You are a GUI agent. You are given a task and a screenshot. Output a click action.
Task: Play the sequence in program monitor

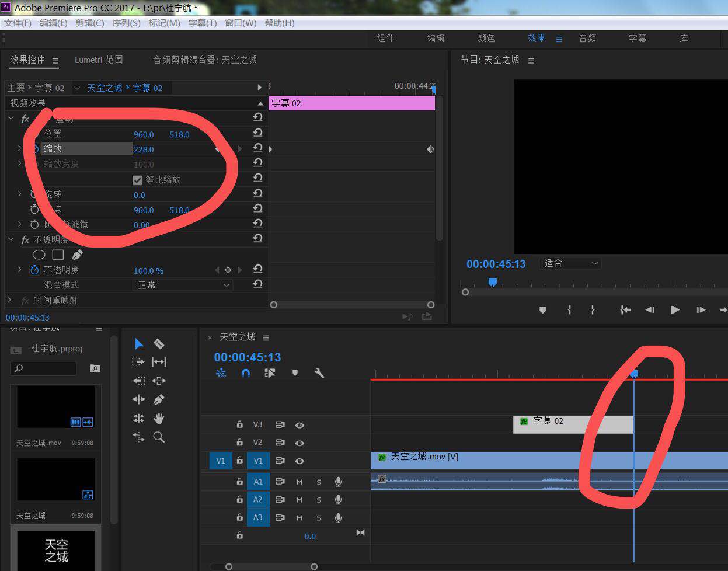pos(675,310)
